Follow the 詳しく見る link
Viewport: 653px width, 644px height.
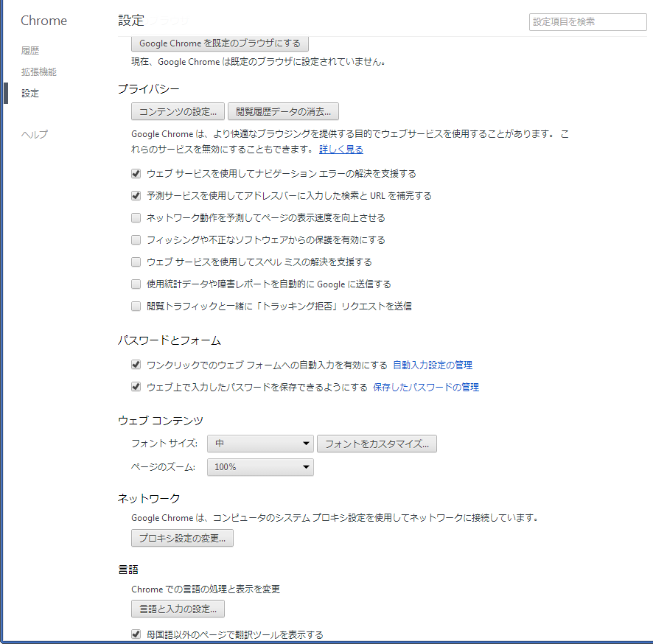point(341,150)
